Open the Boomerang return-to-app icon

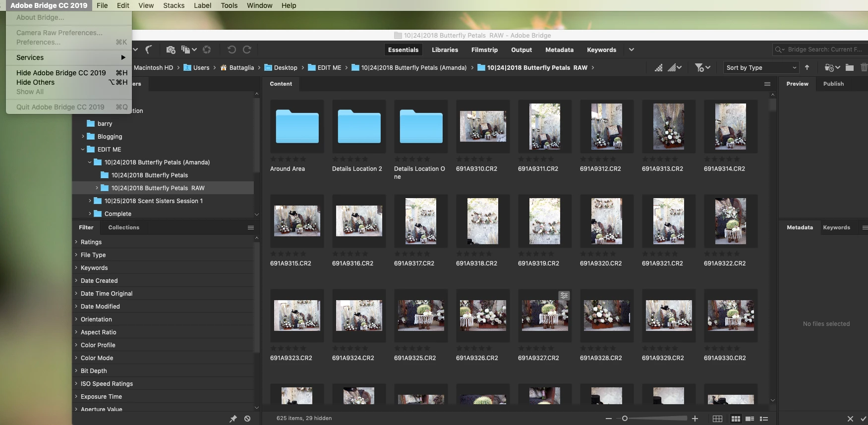[x=149, y=50]
